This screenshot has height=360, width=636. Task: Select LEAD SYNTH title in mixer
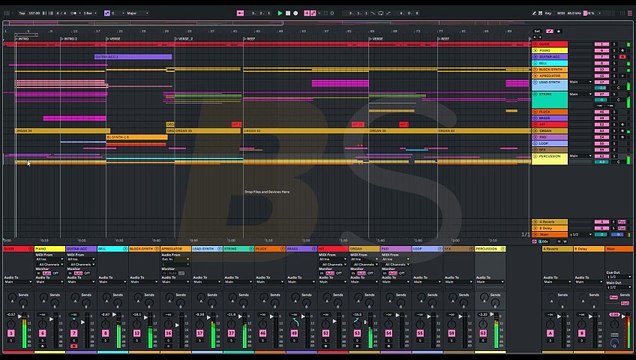[x=207, y=249]
